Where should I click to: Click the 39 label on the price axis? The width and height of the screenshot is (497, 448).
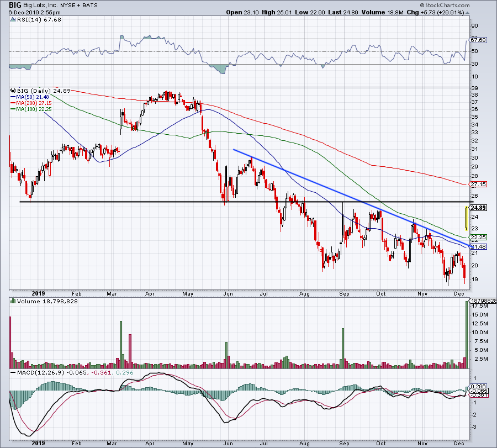click(x=474, y=88)
